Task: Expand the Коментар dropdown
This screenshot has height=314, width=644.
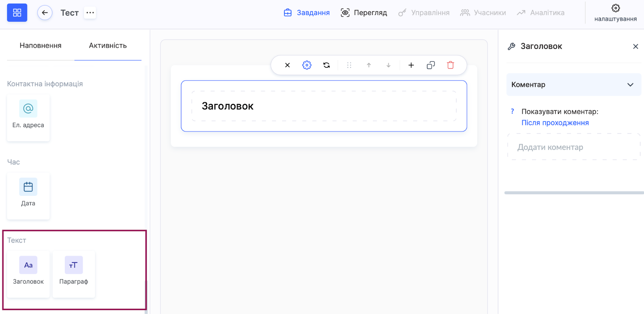Action: click(x=573, y=85)
